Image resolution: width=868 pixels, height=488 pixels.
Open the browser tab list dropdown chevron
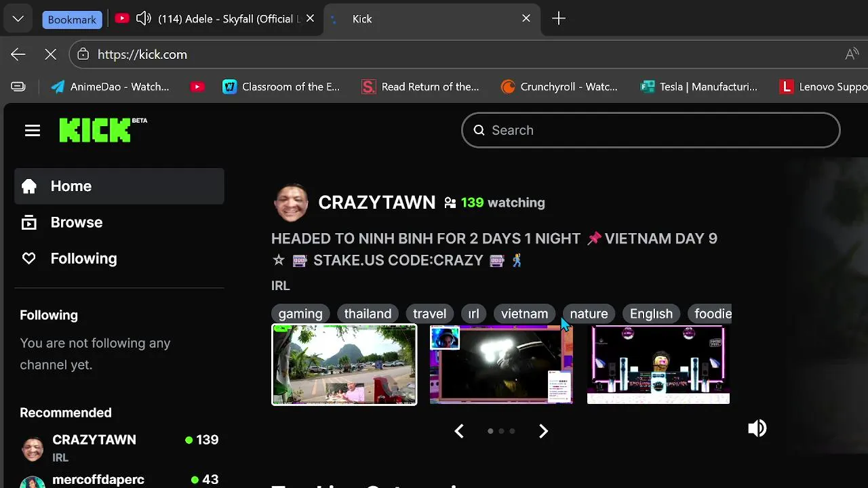[x=18, y=19]
